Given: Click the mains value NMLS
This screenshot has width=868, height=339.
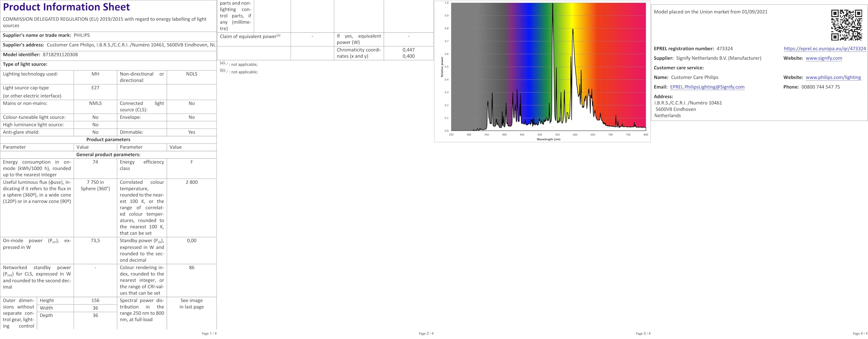Looking at the screenshot, I should tap(95, 103).
